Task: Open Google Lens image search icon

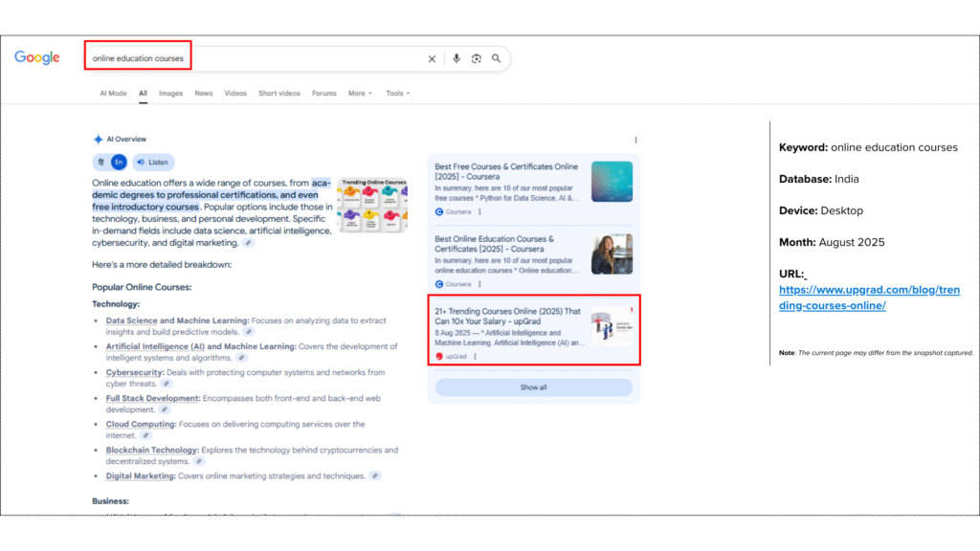Action: [476, 58]
